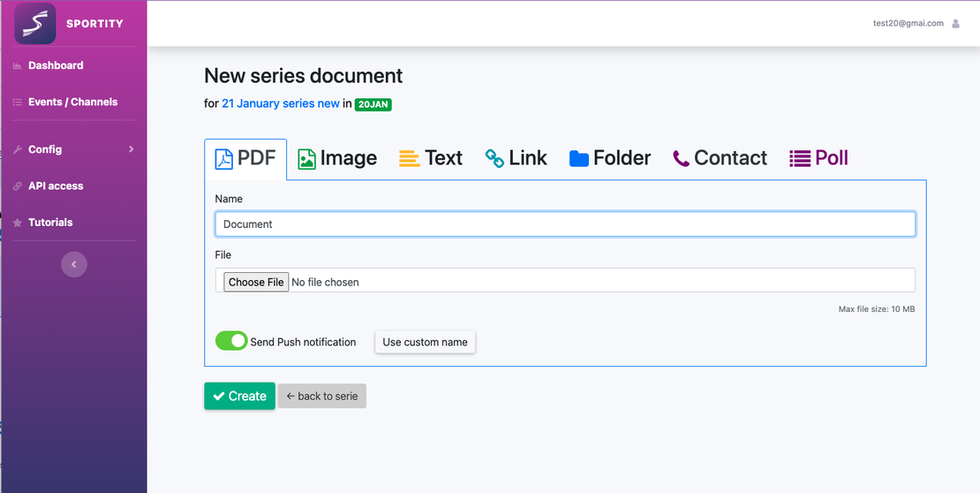Screen dimensions: 980x493
Task: Click the Text tab lines icon
Action: tap(409, 159)
